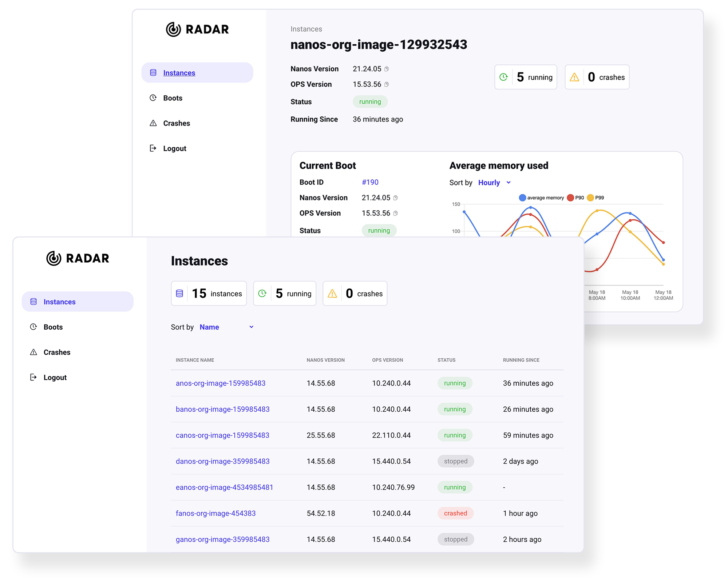
Task: Click the Boots clock icon in the front sidebar
Action: pos(33,327)
